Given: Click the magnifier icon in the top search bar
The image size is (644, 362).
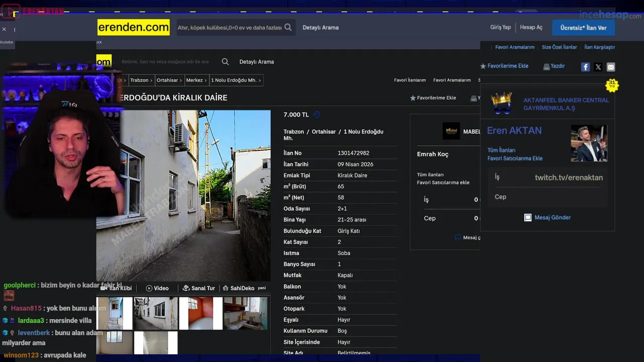Looking at the screenshot, I should 288,28.
